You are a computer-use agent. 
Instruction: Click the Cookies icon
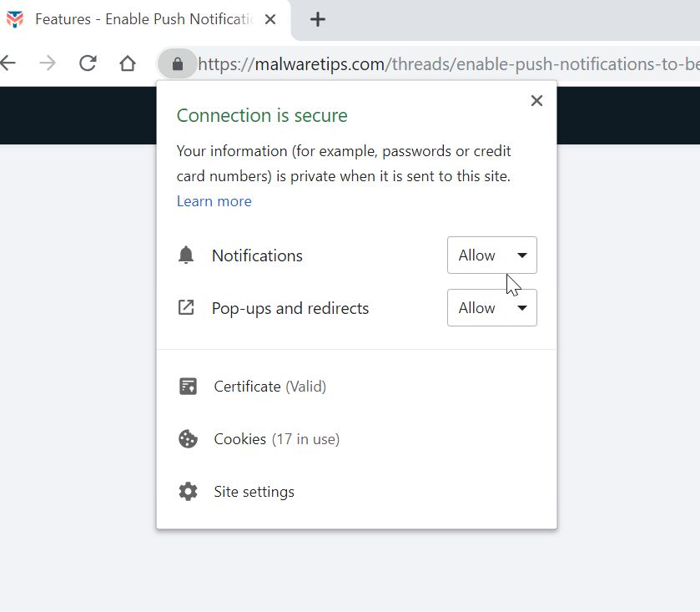pyautogui.click(x=188, y=439)
